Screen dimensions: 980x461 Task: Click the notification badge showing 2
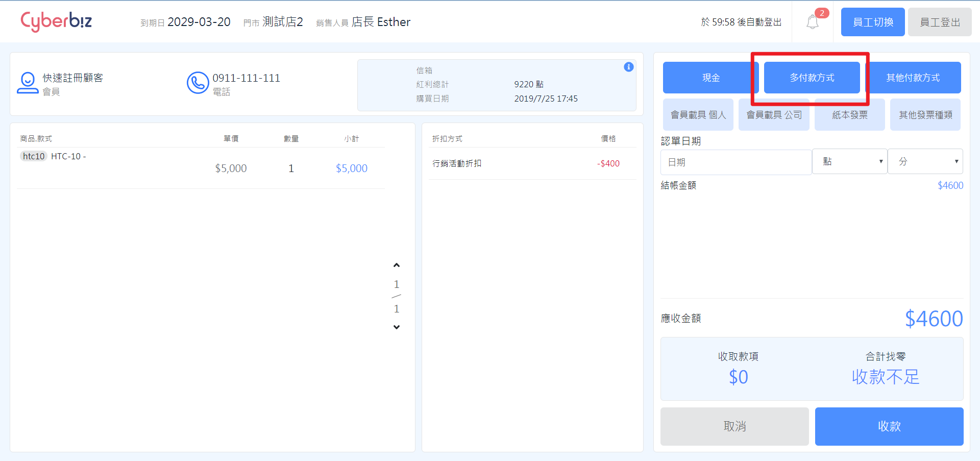[822, 13]
